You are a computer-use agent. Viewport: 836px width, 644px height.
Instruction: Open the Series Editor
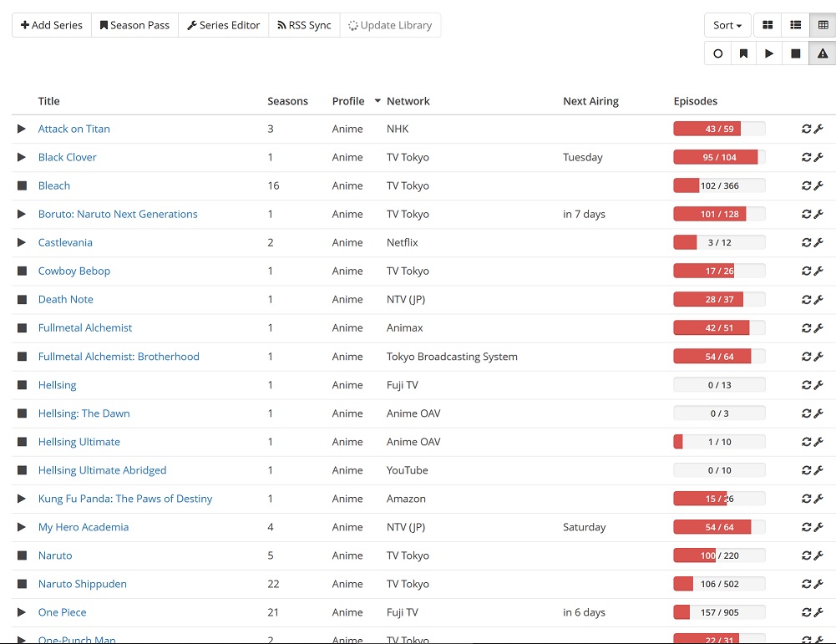pyautogui.click(x=223, y=25)
